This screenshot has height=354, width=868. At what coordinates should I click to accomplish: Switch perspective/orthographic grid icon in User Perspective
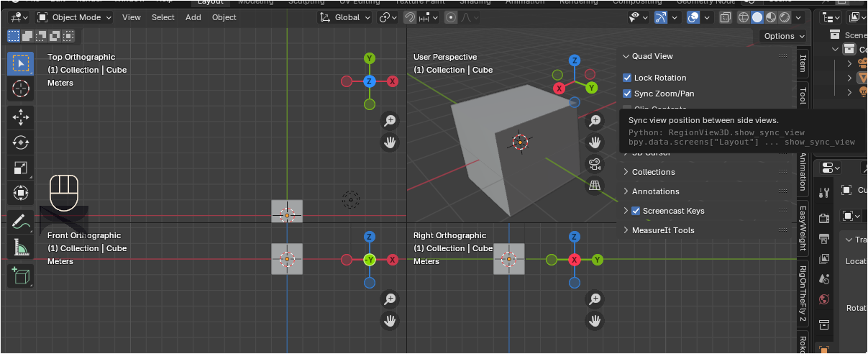pyautogui.click(x=595, y=186)
